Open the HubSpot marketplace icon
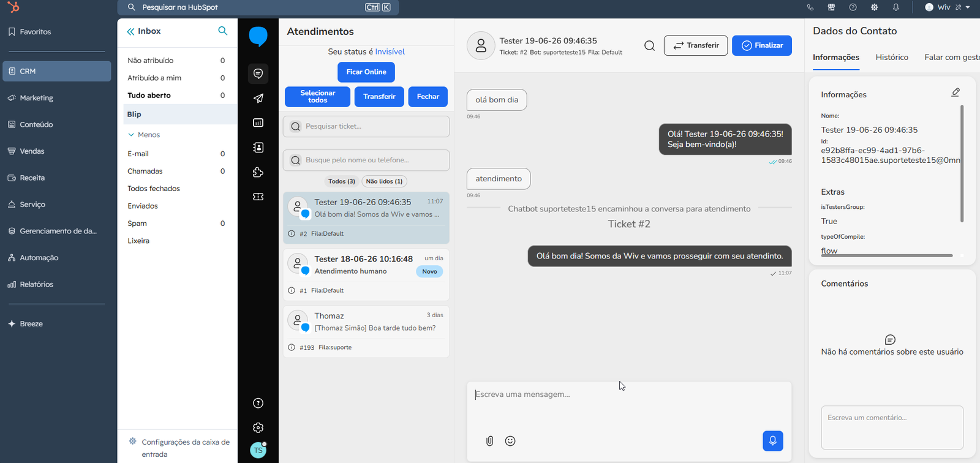 831,7
